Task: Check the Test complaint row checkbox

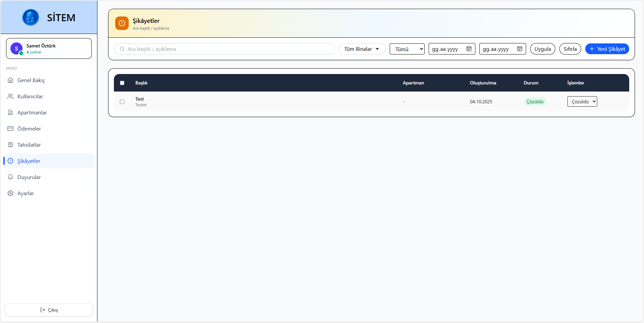Action: [x=122, y=102]
